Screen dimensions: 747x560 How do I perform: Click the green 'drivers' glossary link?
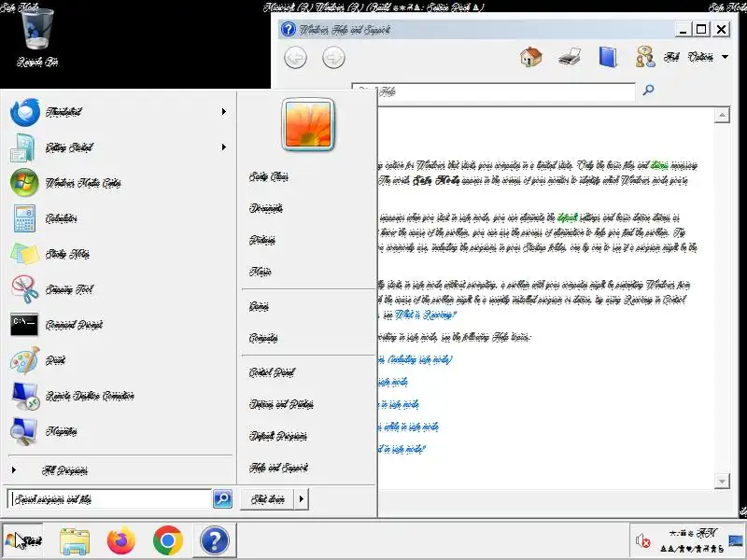coord(659,165)
